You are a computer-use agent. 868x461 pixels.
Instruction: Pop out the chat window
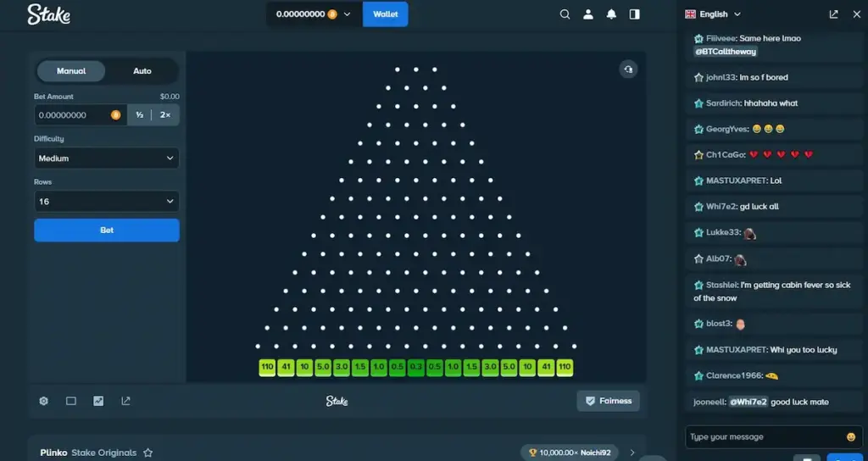click(x=834, y=14)
